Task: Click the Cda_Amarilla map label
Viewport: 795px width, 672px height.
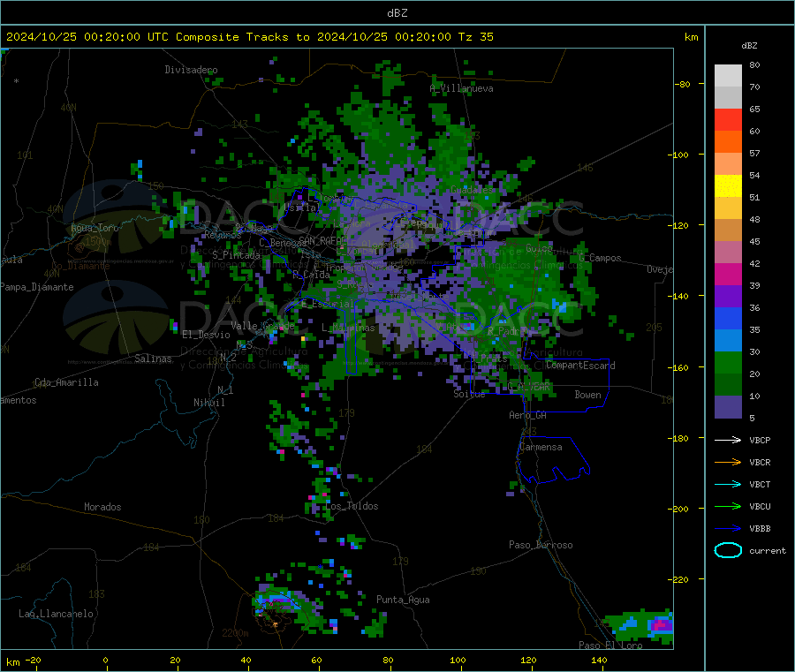Action: tap(66, 382)
